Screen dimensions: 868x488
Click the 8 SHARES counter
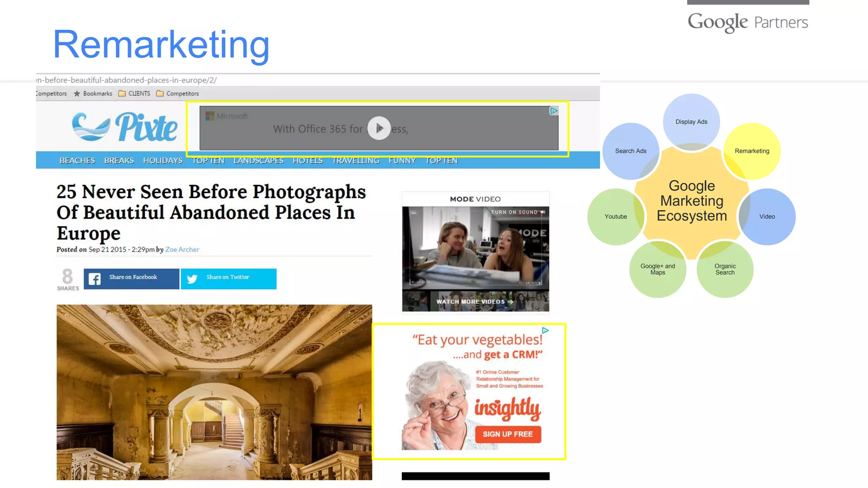tap(68, 279)
